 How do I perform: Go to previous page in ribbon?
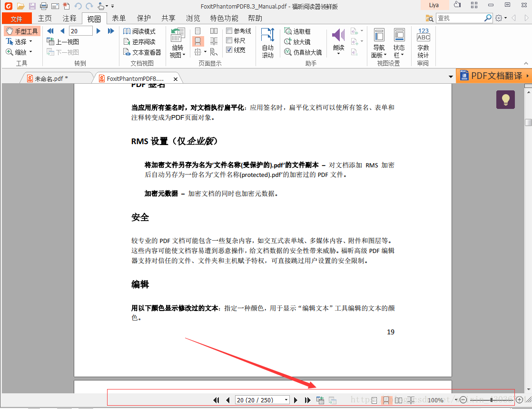62,31
